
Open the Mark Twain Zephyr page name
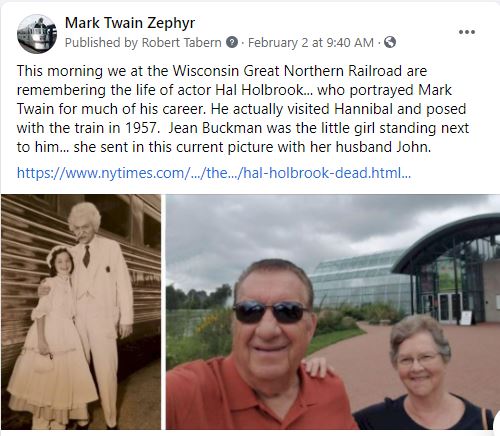click(x=130, y=23)
